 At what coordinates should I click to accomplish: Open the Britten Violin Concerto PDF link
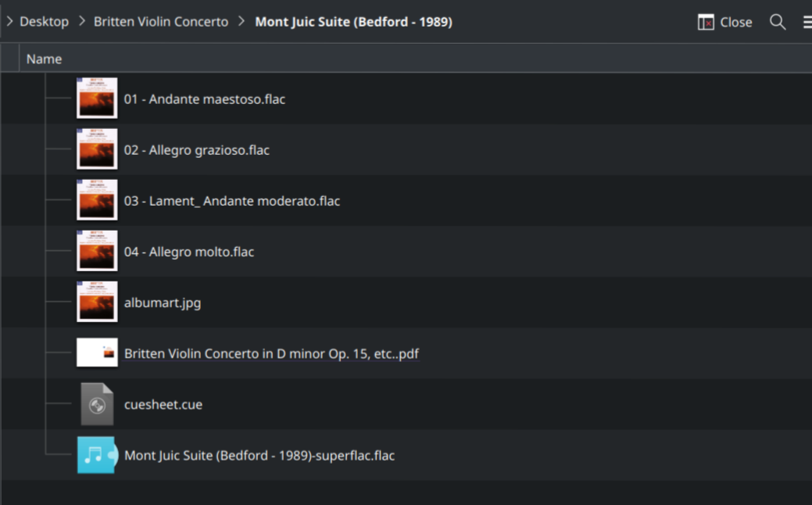272,353
